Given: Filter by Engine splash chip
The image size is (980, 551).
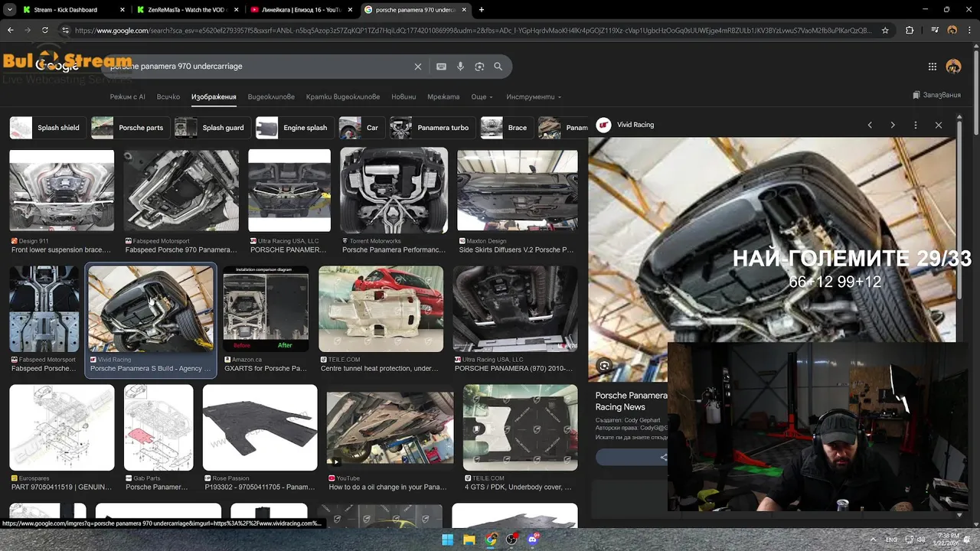Looking at the screenshot, I should click(293, 128).
